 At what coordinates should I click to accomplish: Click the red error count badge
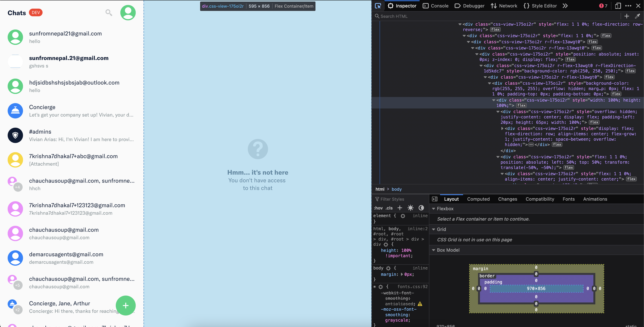click(x=603, y=6)
